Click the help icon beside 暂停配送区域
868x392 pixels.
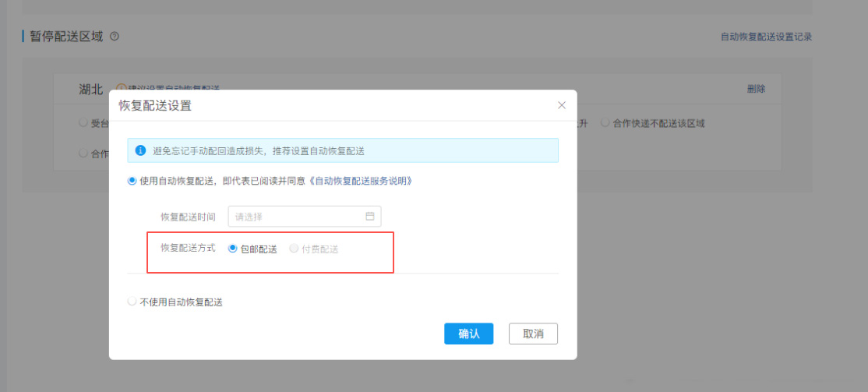115,37
